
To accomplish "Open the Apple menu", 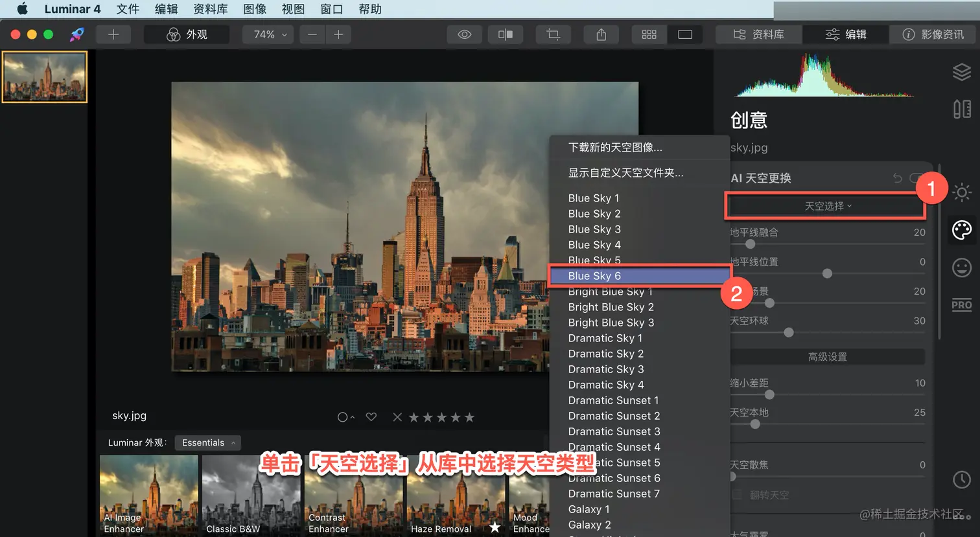I will [x=22, y=9].
